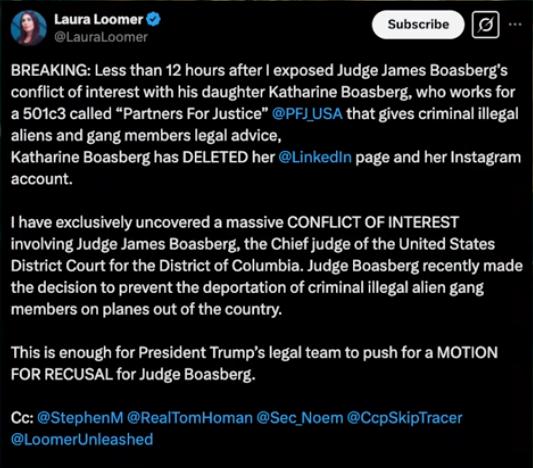Click the blue verified badge
This screenshot has width=533, height=468.
pyautogui.click(x=153, y=19)
